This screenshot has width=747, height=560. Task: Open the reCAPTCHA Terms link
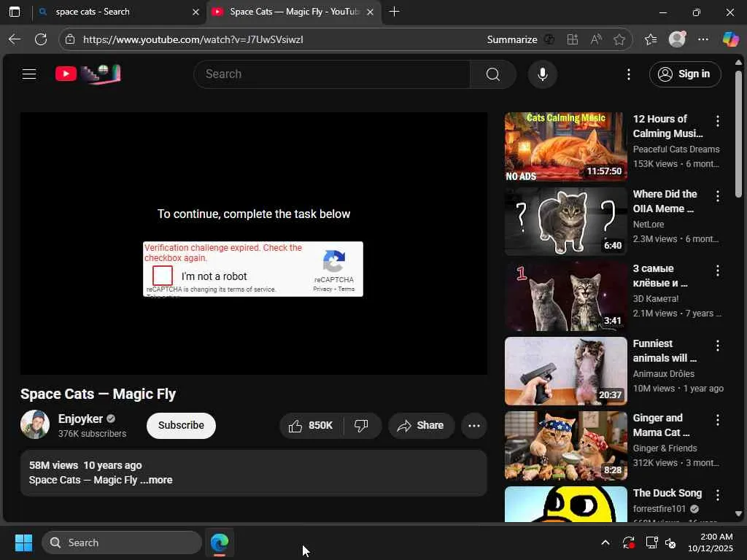point(347,289)
